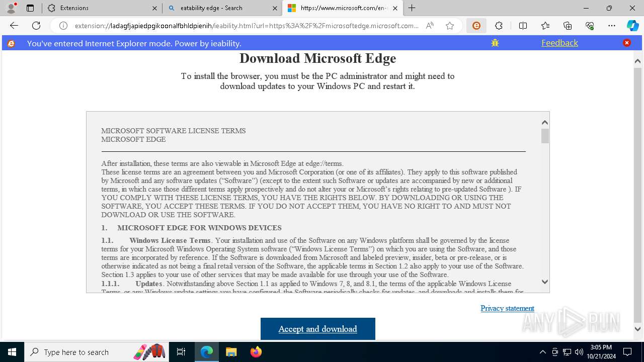The image size is (644, 362).
Task: View site information icon in address bar
Action: pos(63,26)
